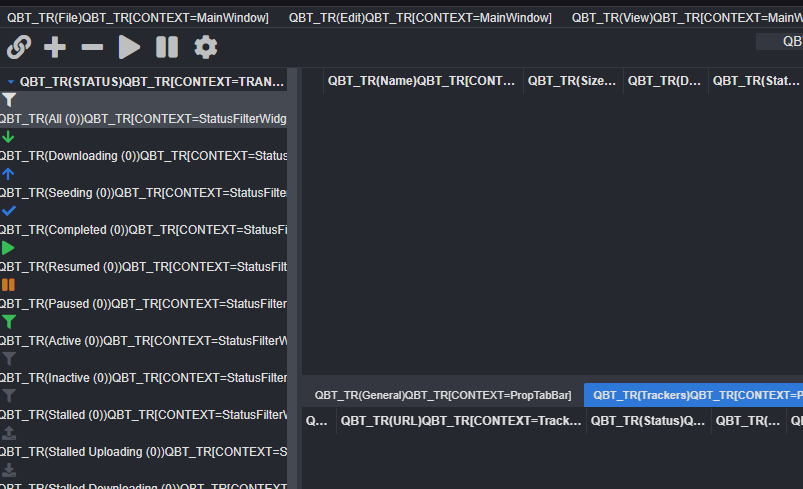Click the green play Resumed icon
This screenshot has height=489, width=803.
coord(8,248)
